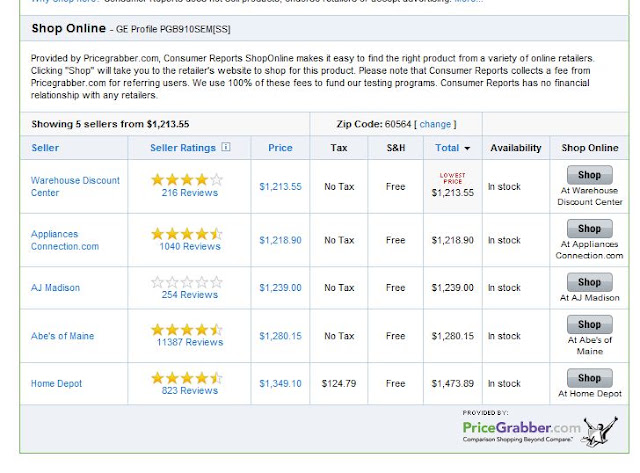View the 254 Reviews link
The height and width of the screenshot is (473, 640).
(190, 295)
